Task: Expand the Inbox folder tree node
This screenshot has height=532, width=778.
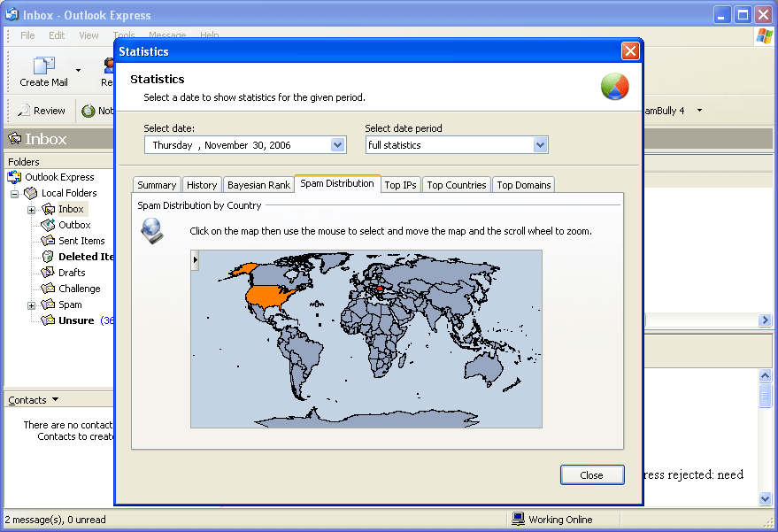Action: click(x=32, y=210)
